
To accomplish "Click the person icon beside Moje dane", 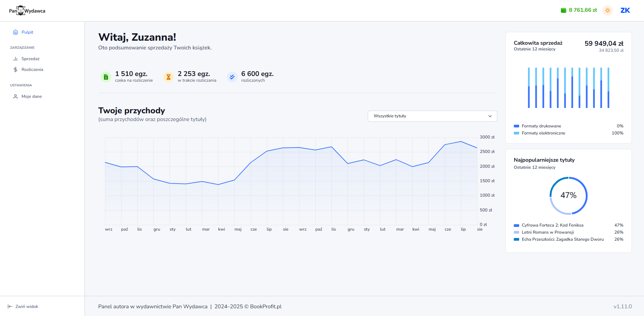I will tap(15, 96).
